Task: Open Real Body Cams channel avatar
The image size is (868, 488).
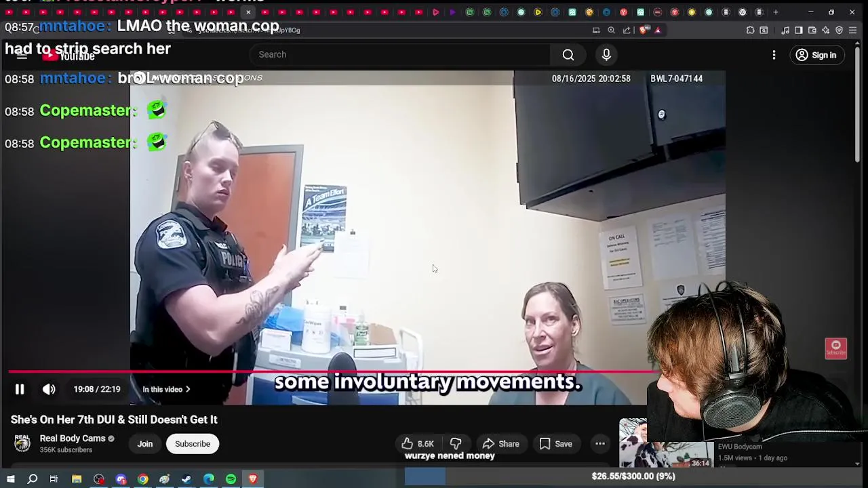Action: (22, 443)
